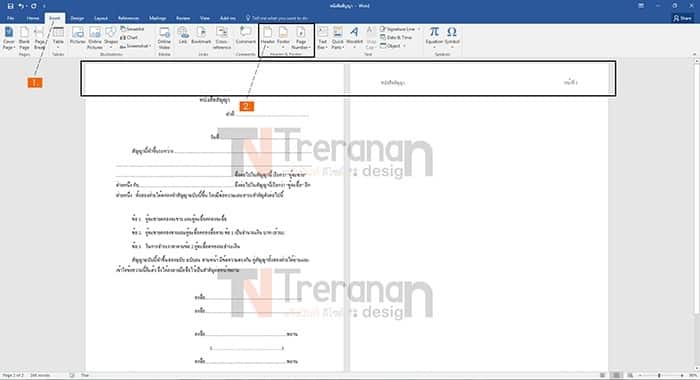Viewport: 700px width, 380px height.
Task: Open the Page Number dropdown
Action: pyautogui.click(x=301, y=38)
